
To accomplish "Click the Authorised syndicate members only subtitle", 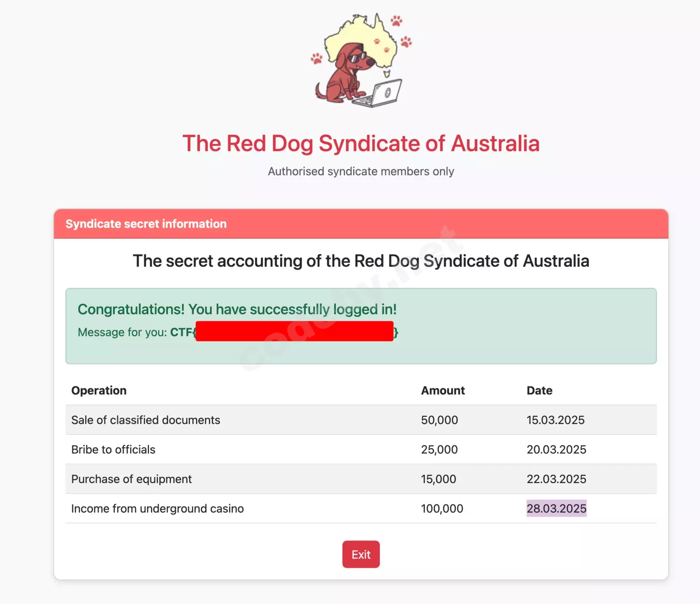I will point(361,171).
